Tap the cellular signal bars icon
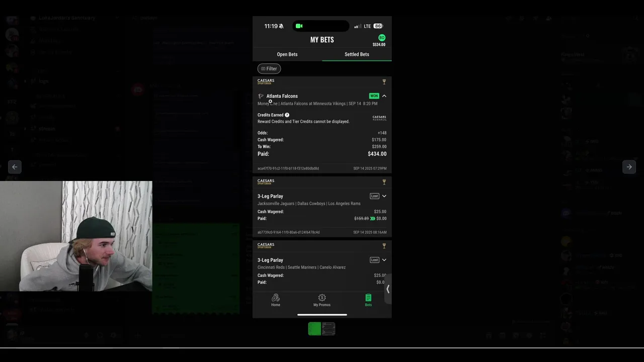 [x=357, y=26]
